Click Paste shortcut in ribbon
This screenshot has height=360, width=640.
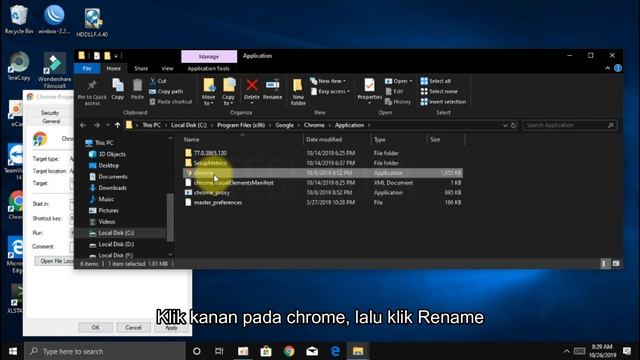[x=171, y=102]
